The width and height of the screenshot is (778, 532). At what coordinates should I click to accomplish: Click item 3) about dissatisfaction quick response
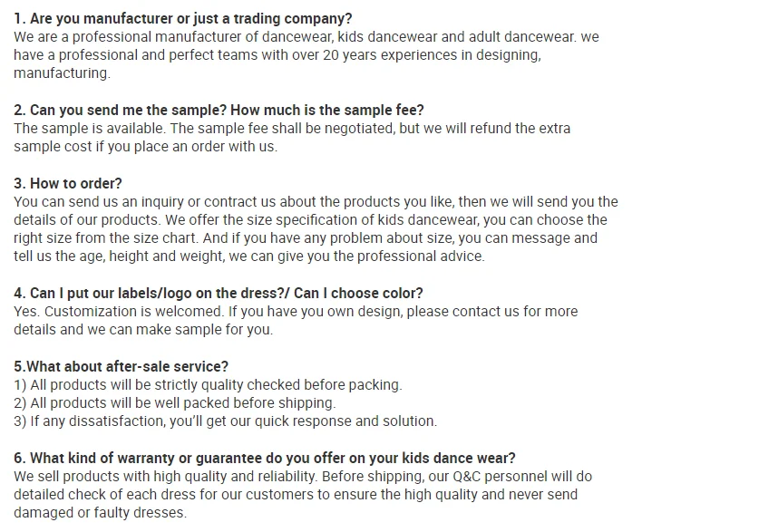(x=225, y=421)
